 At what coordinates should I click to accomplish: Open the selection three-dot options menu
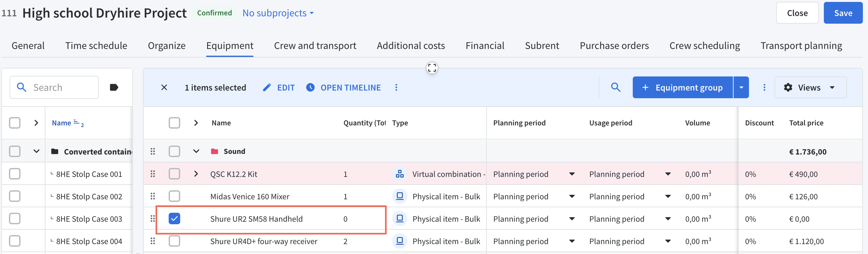396,88
